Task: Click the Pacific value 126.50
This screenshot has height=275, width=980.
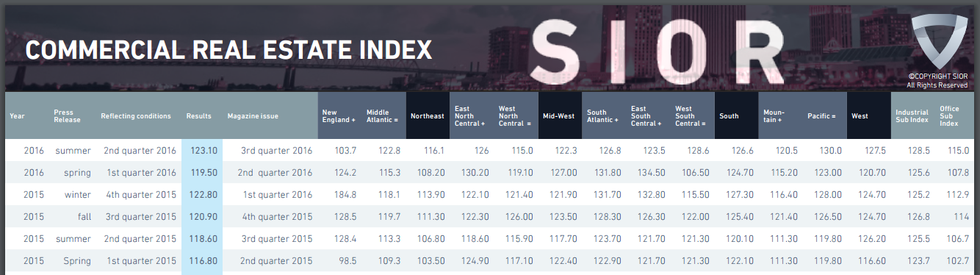Action: coord(828,217)
